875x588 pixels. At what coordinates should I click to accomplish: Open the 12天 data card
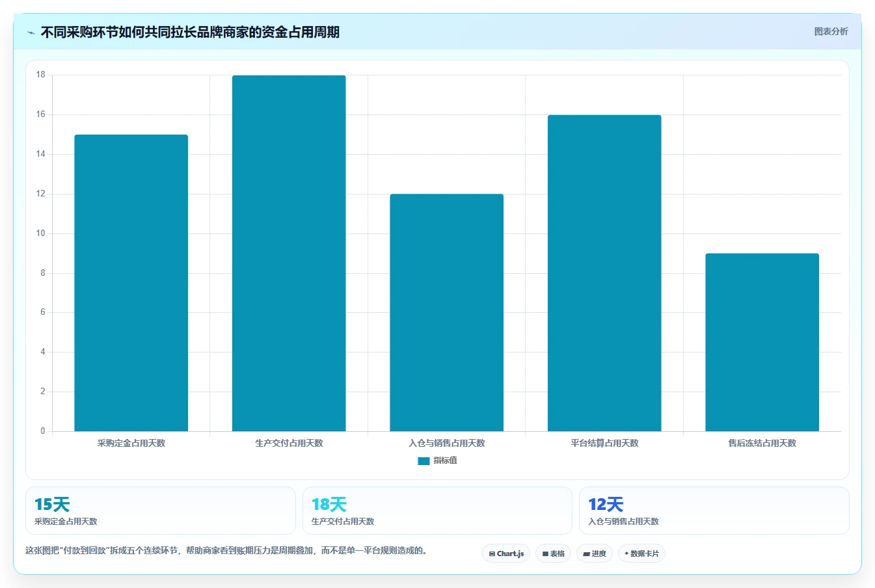[714, 511]
